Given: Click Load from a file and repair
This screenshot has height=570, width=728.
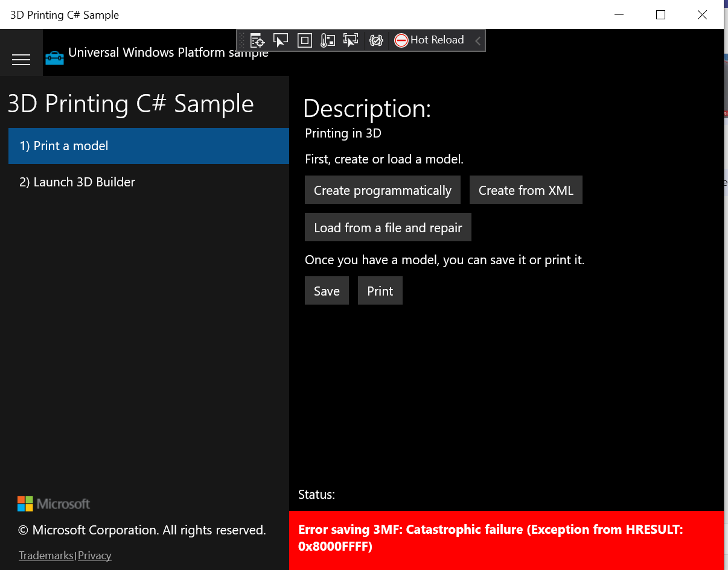Looking at the screenshot, I should pyautogui.click(x=388, y=227).
